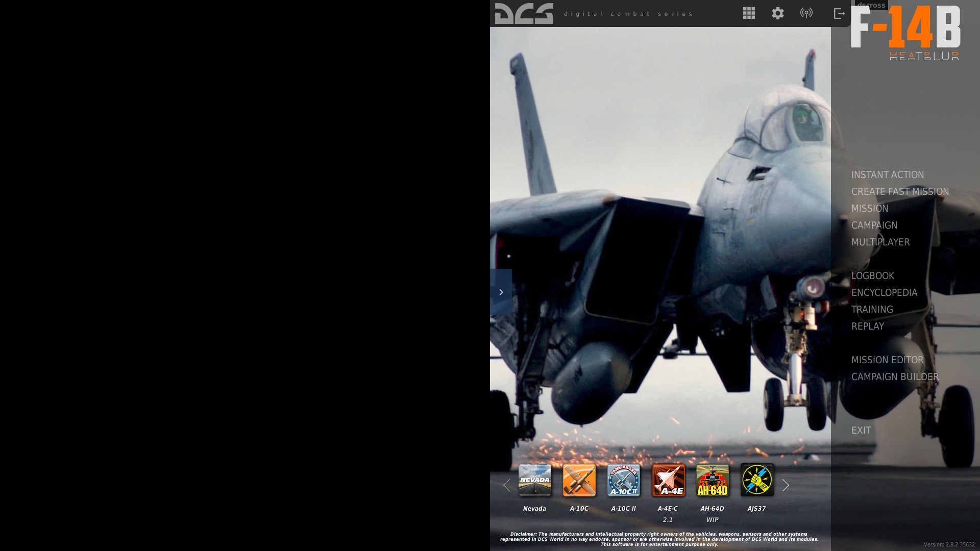Select the A-4E-C module icon
The width and height of the screenshot is (980, 551).
coord(668,480)
